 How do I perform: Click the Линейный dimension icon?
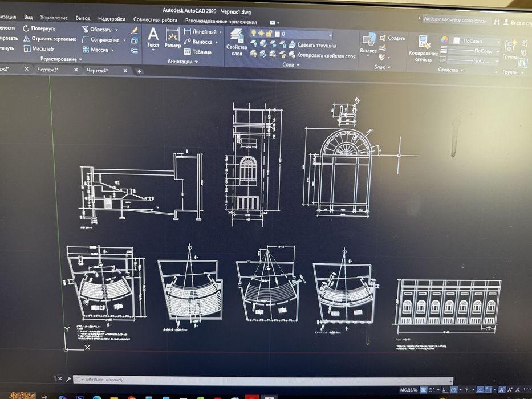pos(187,31)
